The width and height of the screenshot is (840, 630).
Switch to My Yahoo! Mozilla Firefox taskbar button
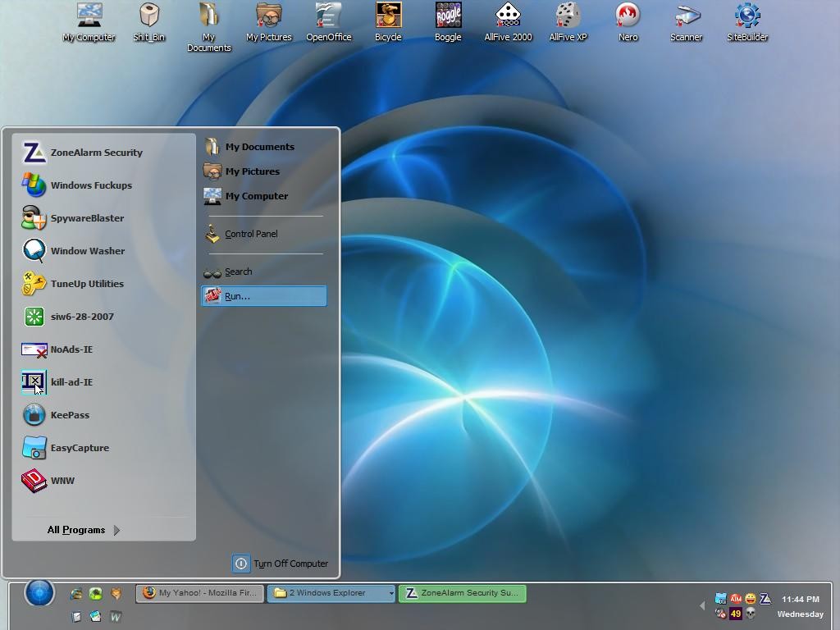[200, 593]
